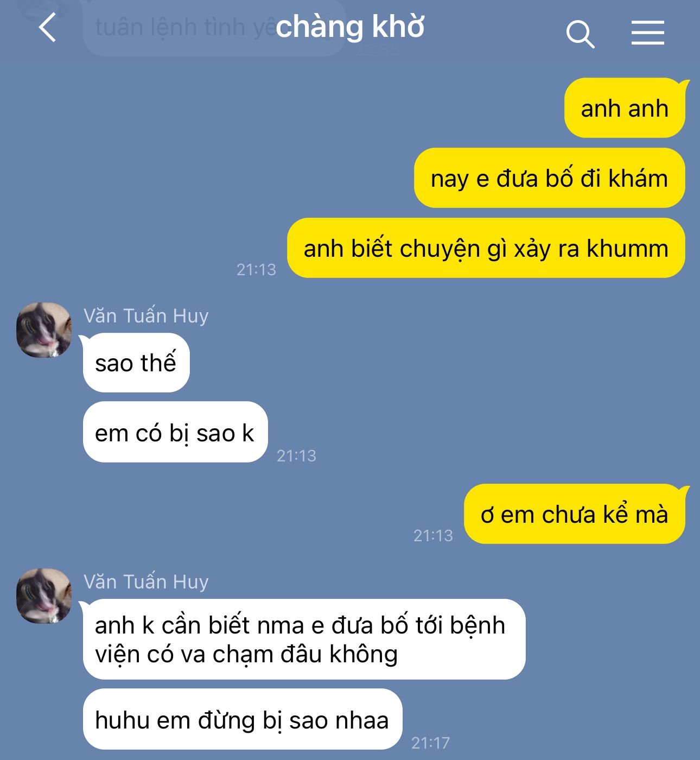Go back using the header arrow
Screen dimensions: 700x760
click(x=48, y=28)
